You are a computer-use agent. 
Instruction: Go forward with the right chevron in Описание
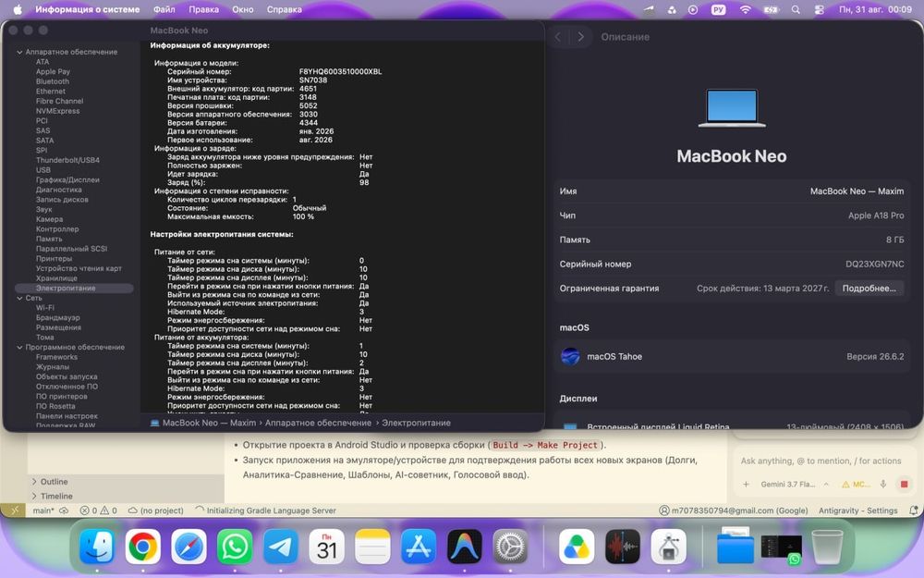(580, 37)
